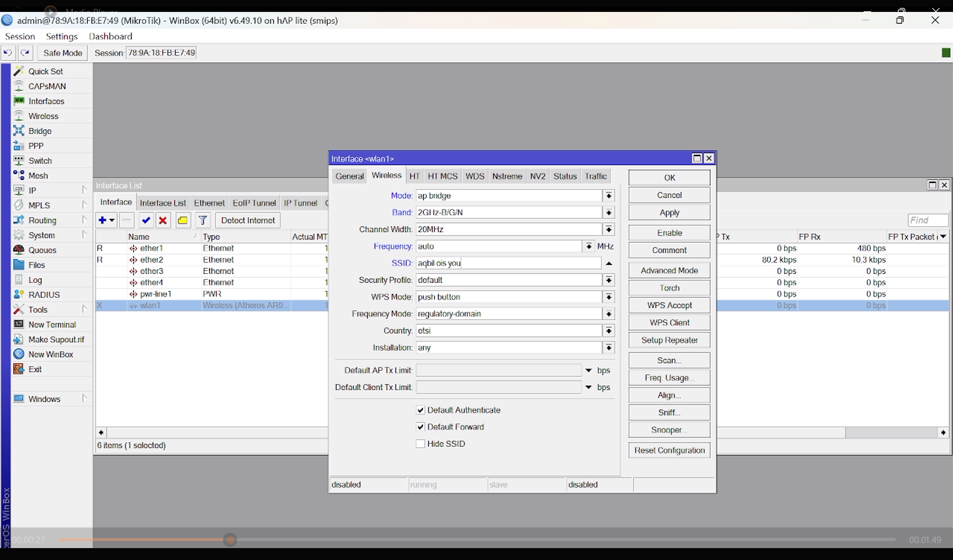Switch to the Traffic tab

click(x=596, y=176)
